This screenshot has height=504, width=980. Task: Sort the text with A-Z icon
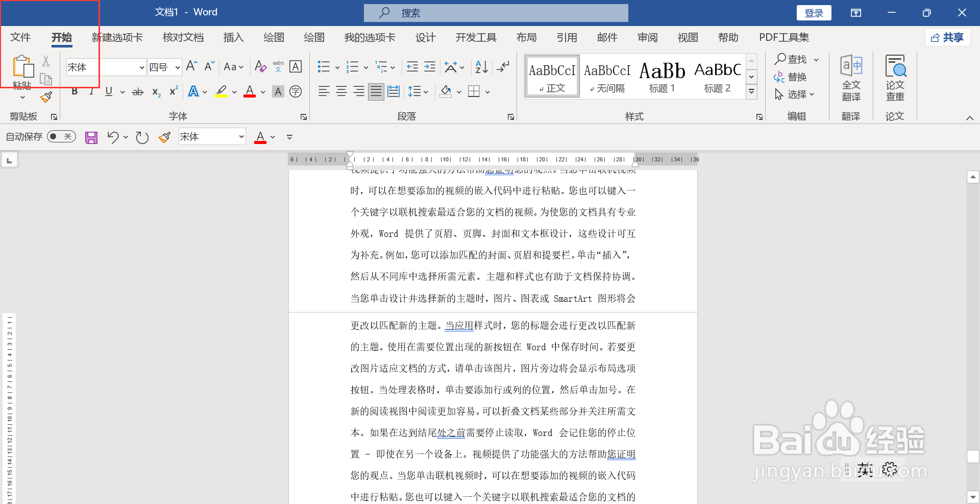481,66
